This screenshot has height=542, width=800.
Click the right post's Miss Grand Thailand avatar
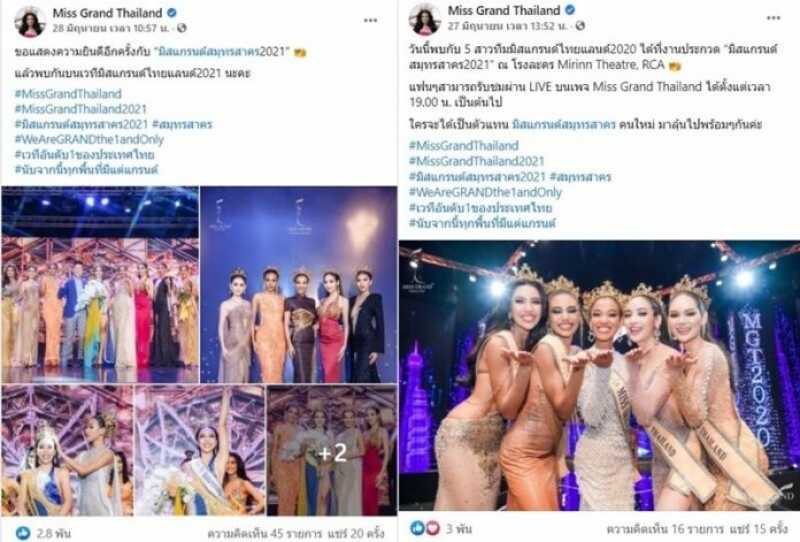pos(424,19)
